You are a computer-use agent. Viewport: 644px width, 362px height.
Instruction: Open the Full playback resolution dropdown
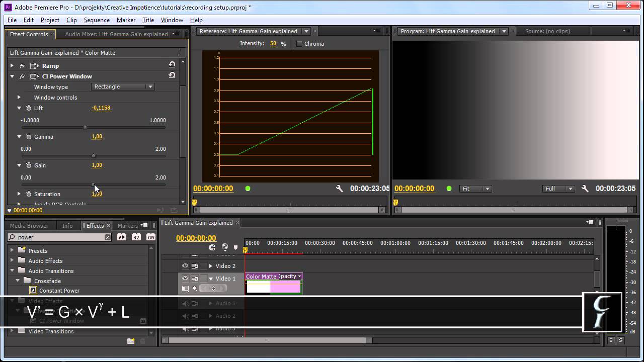click(558, 189)
